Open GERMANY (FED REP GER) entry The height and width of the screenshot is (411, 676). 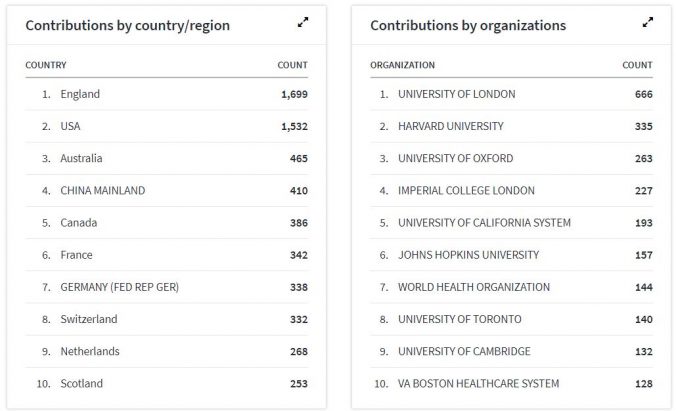120,287
